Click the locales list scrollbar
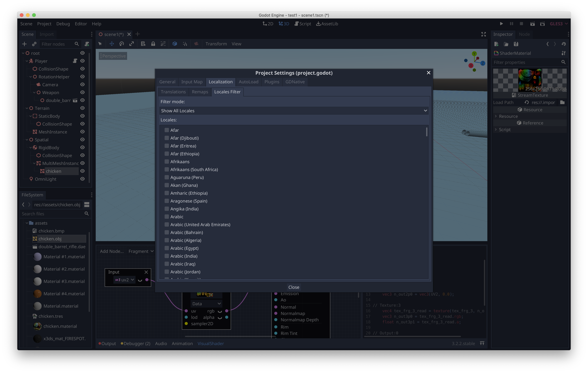The image size is (588, 373). pyautogui.click(x=427, y=132)
